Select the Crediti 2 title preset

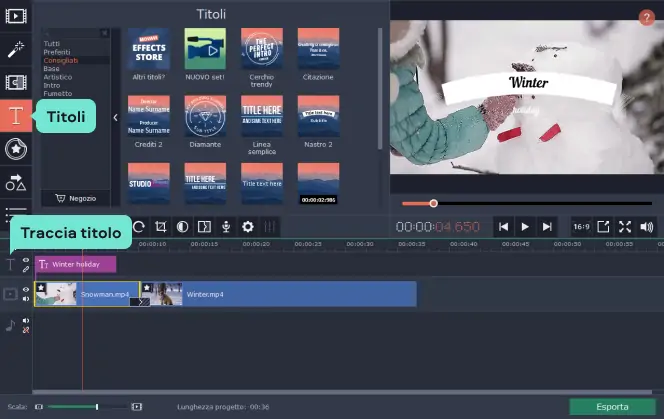click(x=149, y=116)
